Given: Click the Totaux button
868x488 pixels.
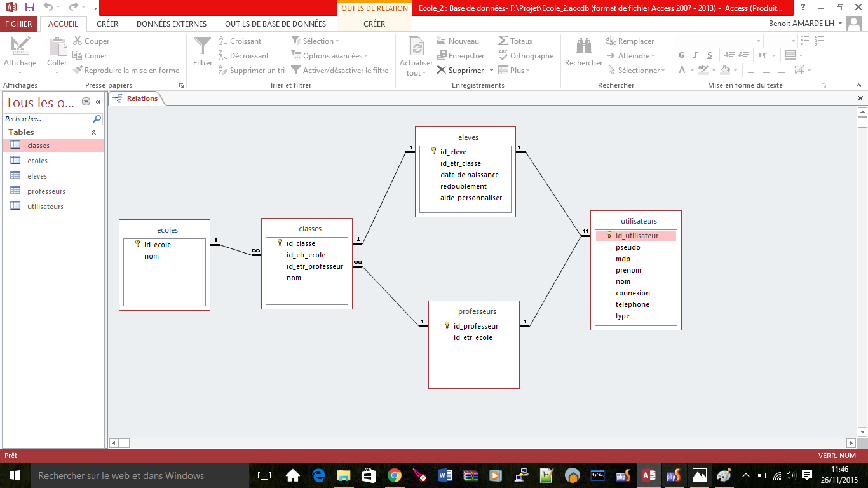Looking at the screenshot, I should point(515,41).
